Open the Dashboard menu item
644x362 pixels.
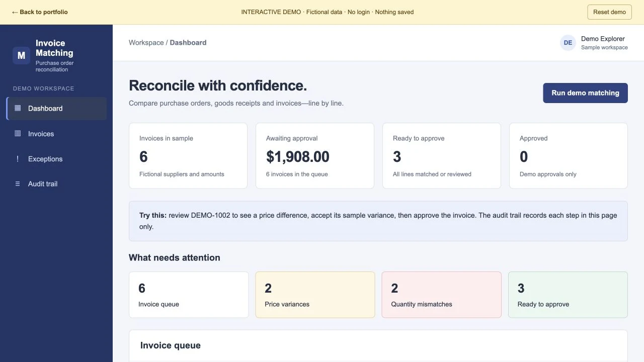click(x=56, y=109)
